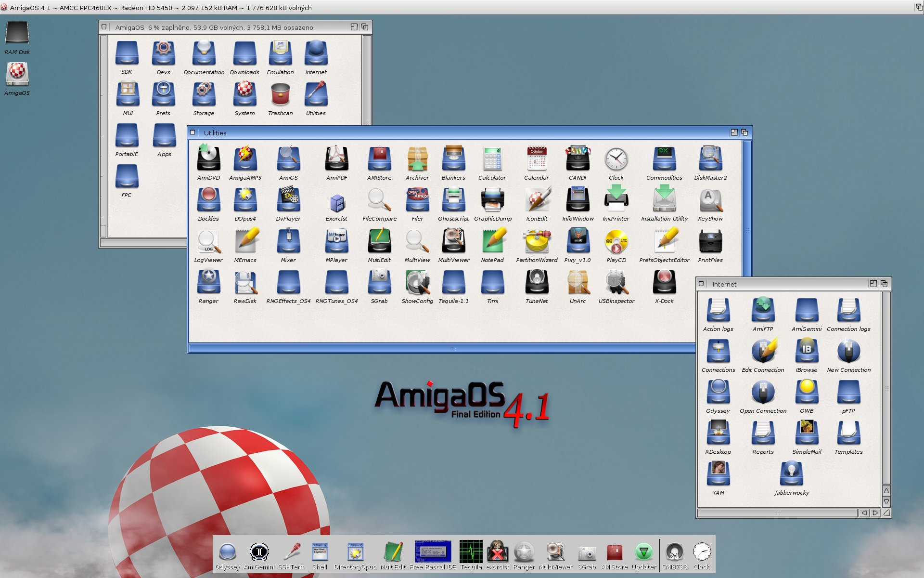
Task: Click the Workbench screen title bar
Action: (462, 7)
